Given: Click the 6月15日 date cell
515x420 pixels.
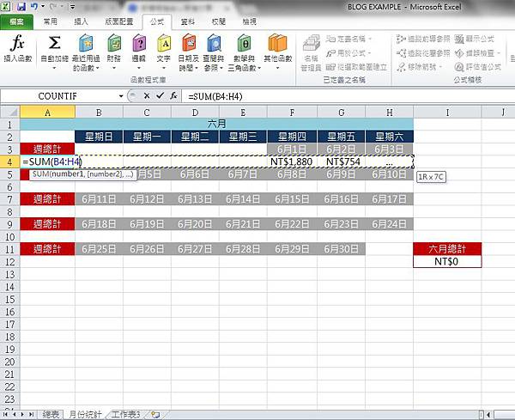Looking at the screenshot, I should (292, 199).
